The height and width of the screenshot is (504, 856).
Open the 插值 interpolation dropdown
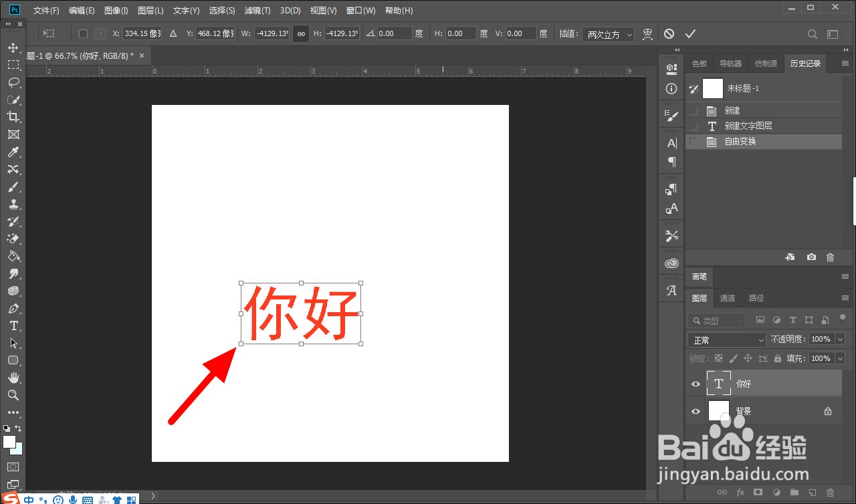coord(609,34)
